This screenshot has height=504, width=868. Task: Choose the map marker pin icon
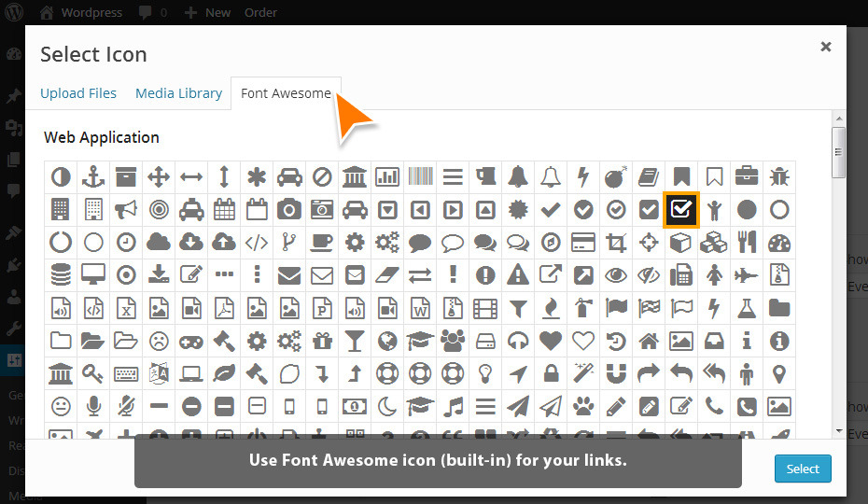point(779,374)
